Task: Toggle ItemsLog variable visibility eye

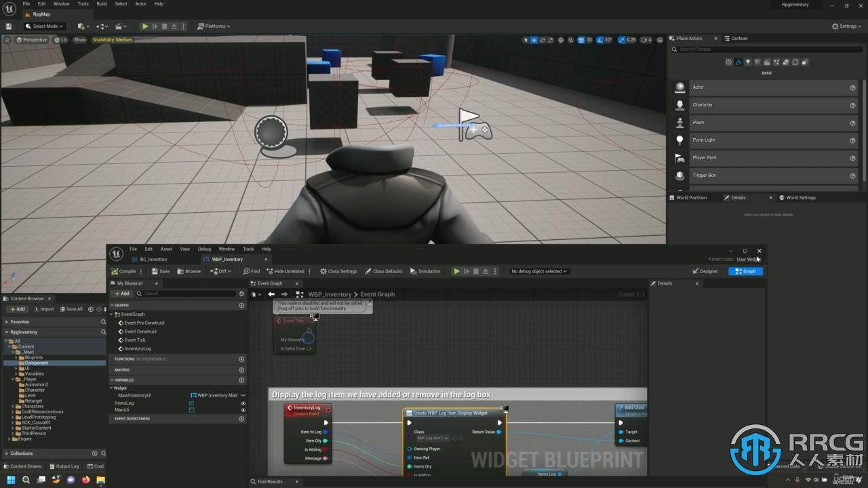Action: pos(243,403)
